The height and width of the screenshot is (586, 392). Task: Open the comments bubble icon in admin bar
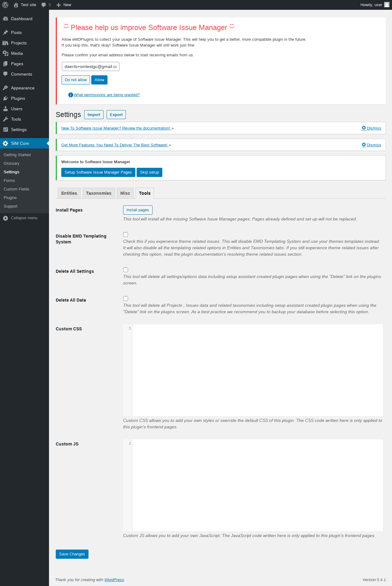click(x=43, y=5)
